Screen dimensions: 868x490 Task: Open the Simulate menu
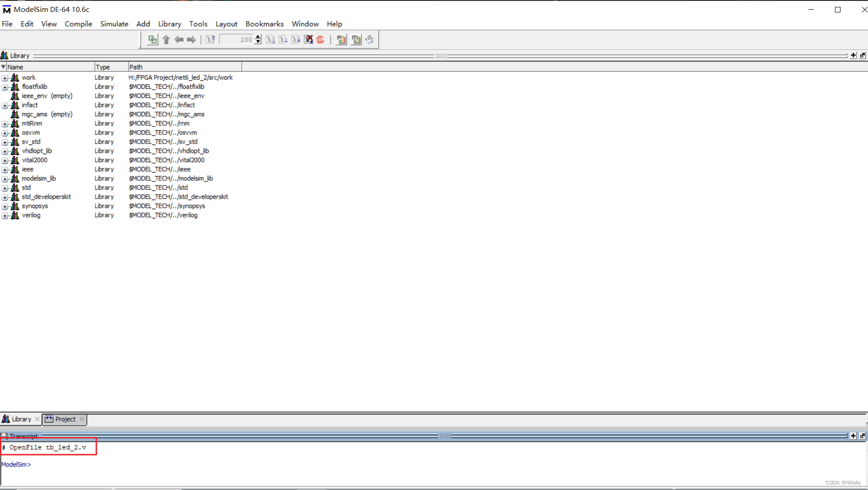114,24
